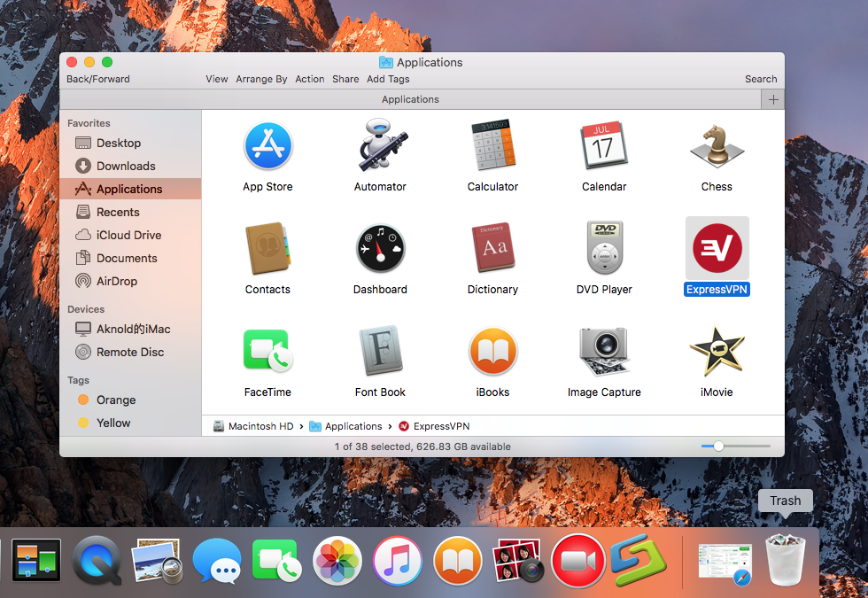The image size is (868, 598).
Task: Click the Image Capture name label
Action: tap(604, 392)
